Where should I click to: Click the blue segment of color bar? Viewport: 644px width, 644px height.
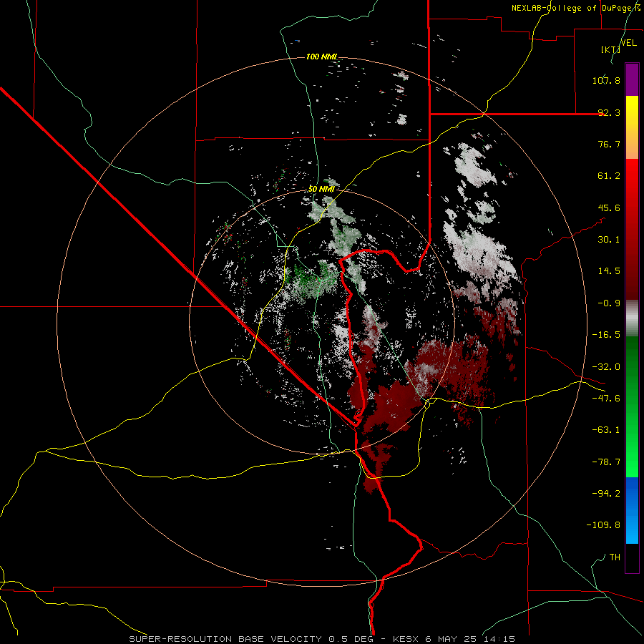click(632, 510)
